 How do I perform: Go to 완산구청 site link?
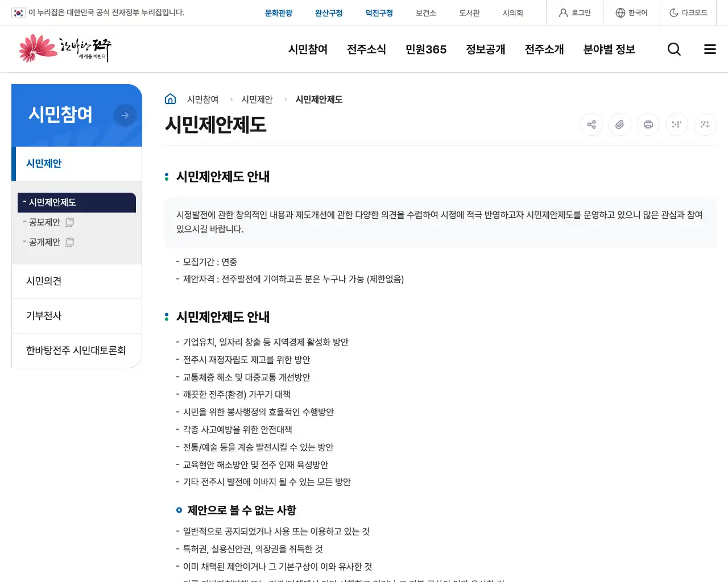329,13
